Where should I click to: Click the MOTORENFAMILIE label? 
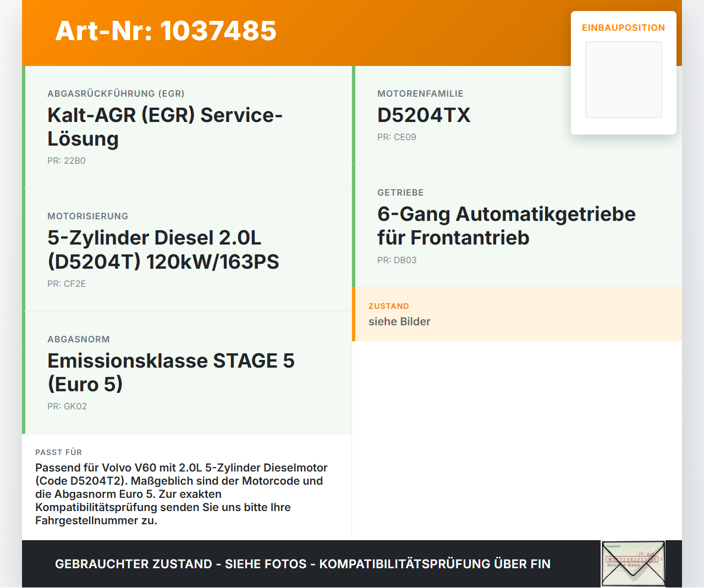click(x=420, y=93)
